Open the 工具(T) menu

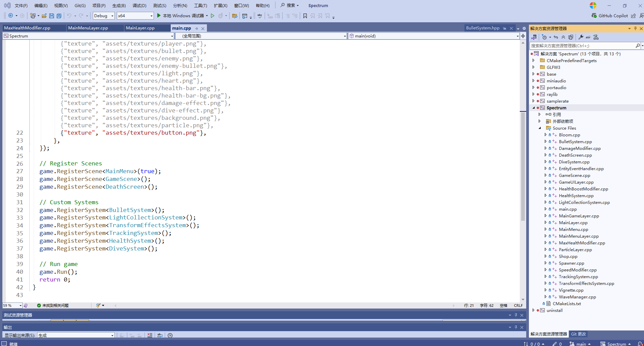(x=200, y=5)
